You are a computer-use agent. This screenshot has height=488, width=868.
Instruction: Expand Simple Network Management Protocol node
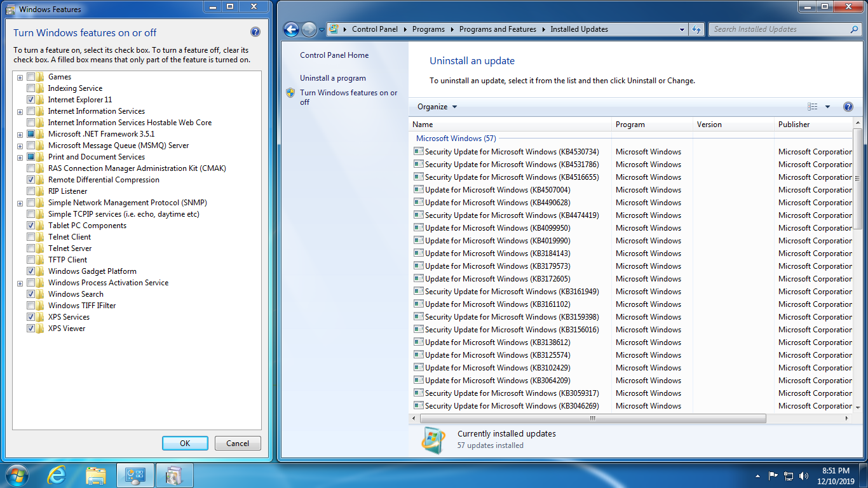20,203
